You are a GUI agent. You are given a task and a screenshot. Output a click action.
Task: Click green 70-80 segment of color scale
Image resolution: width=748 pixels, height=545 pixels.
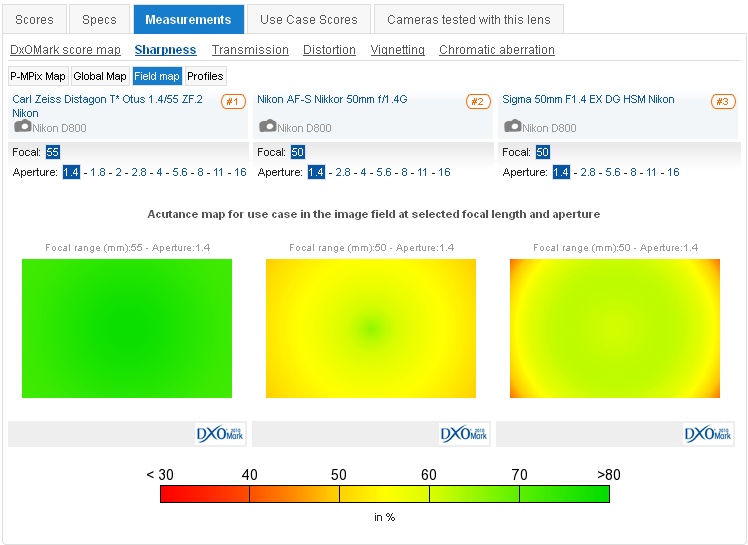click(564, 494)
